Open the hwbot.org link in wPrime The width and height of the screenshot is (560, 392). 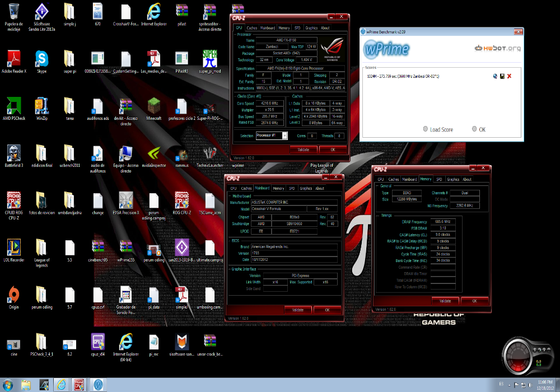497,48
